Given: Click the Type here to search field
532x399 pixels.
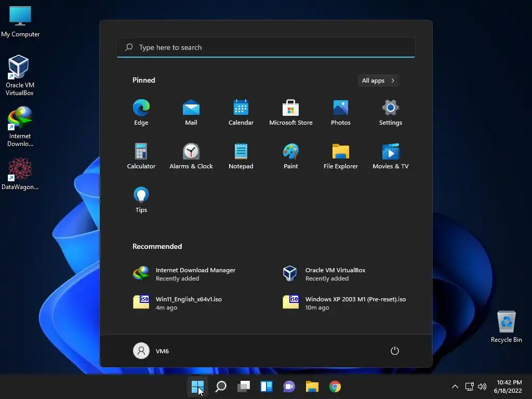Looking at the screenshot, I should (x=266, y=47).
